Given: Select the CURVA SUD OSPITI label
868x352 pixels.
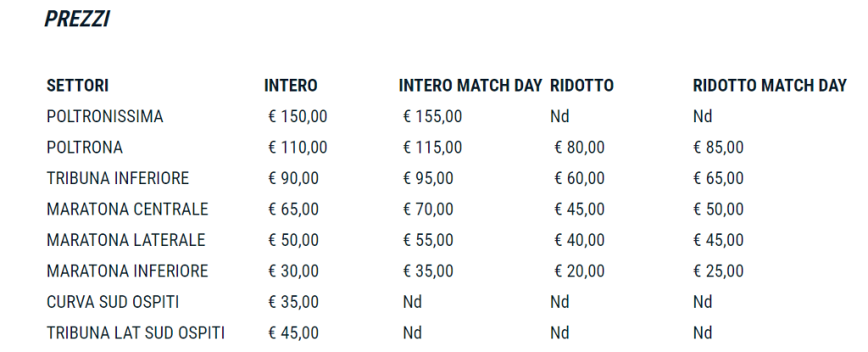Looking at the screenshot, I should (x=113, y=302).
